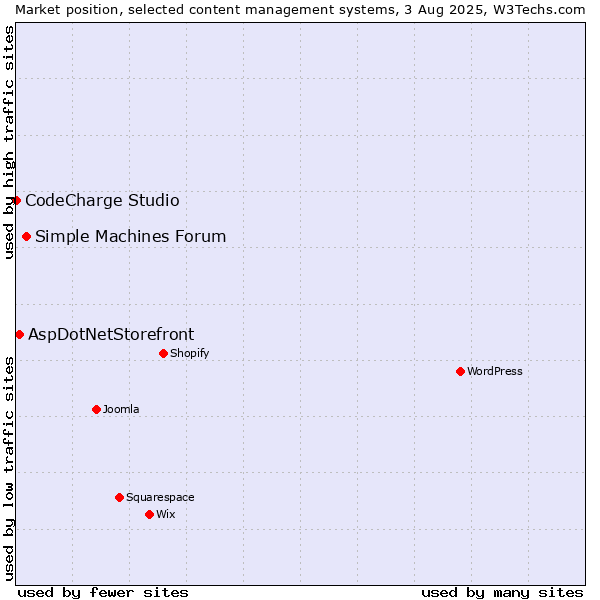Click the 'Simple Machines Forum' label text
Viewport: 600px width, 600px height.
coord(130,236)
